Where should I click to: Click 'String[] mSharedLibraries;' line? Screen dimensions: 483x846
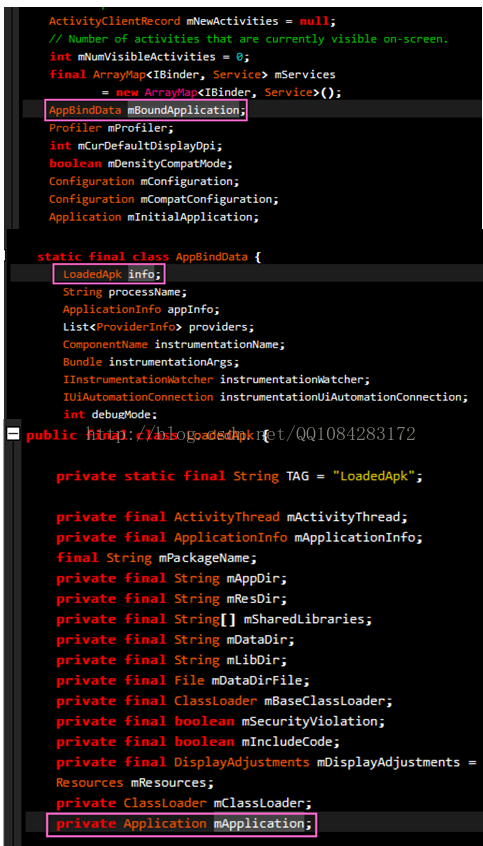pyautogui.click(x=214, y=619)
